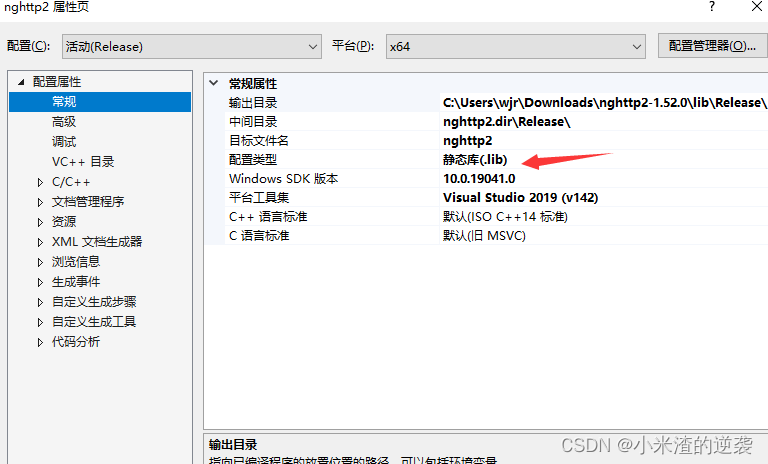
Task: Select the 生成事件 tree item label
Action: click(x=76, y=282)
